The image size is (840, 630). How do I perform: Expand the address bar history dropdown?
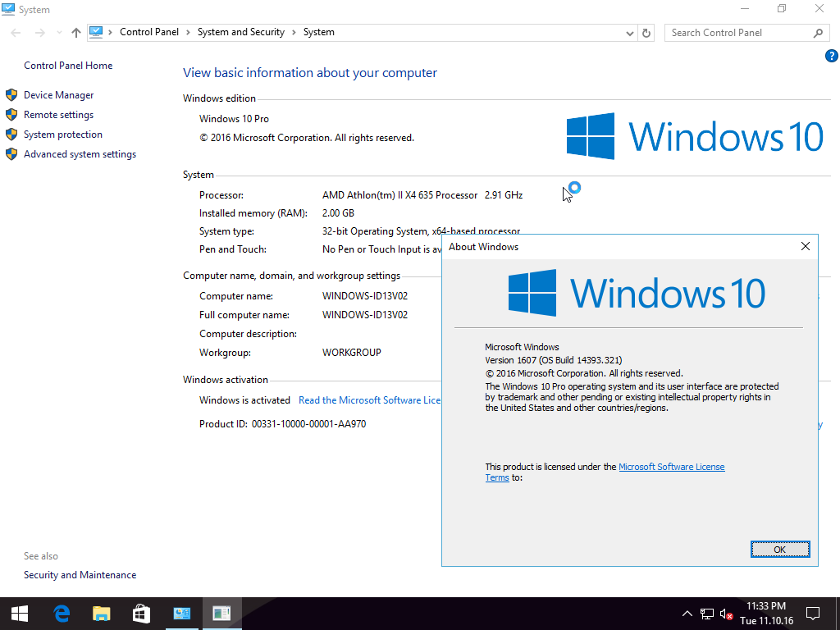pos(629,33)
